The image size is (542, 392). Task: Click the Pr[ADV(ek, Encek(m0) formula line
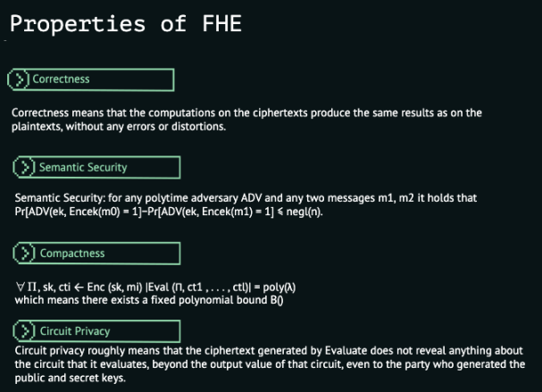coord(169,212)
